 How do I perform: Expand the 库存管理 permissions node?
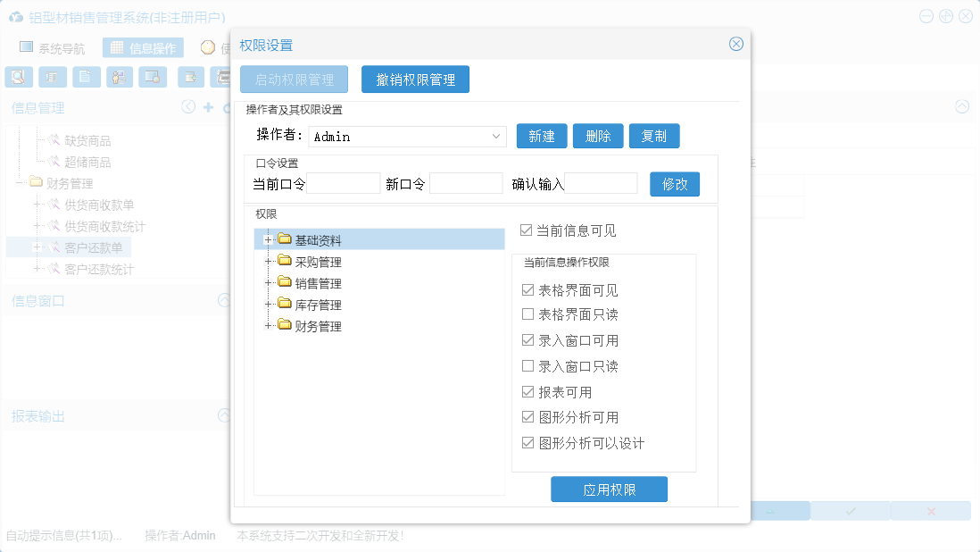click(x=267, y=305)
